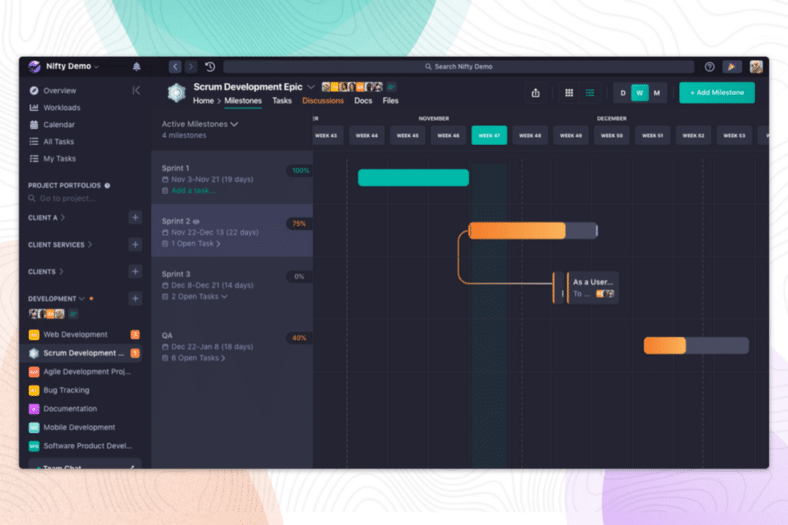
Task: Click the orange flag icon in top bar
Action: pos(732,67)
